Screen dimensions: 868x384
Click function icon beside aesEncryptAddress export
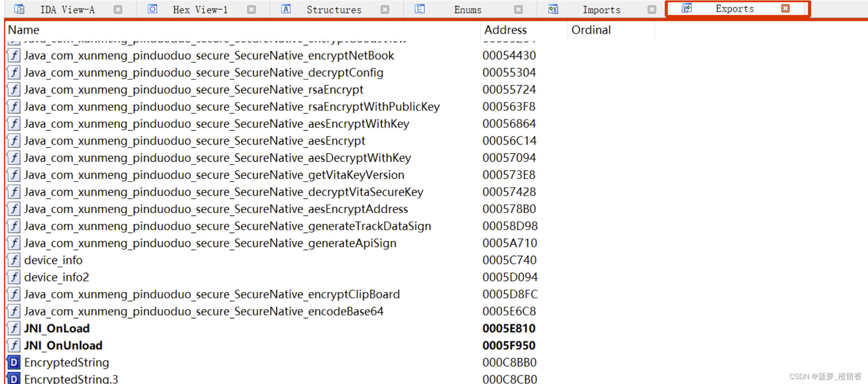click(x=14, y=209)
